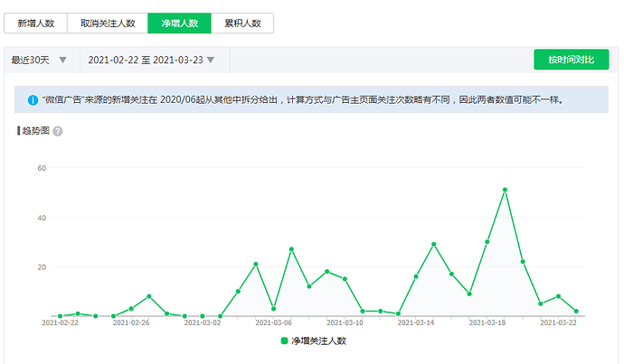Click the x-axis label 2021-03-06

click(273, 322)
